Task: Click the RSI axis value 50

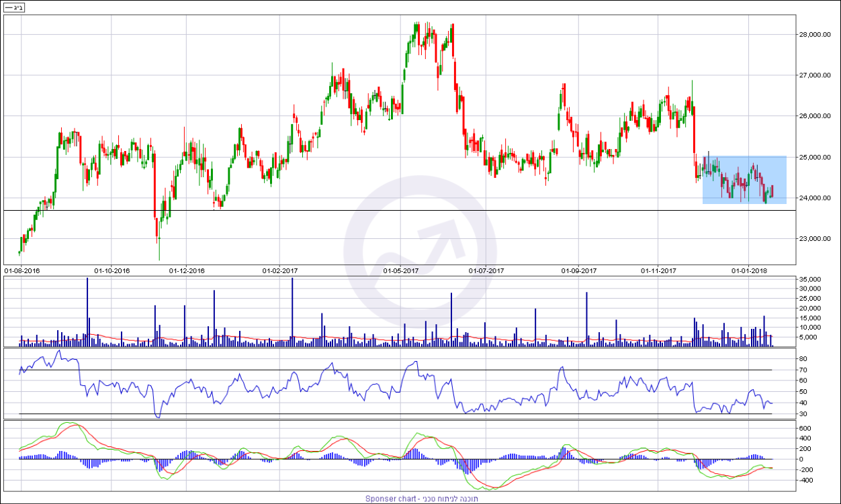Action: click(802, 392)
